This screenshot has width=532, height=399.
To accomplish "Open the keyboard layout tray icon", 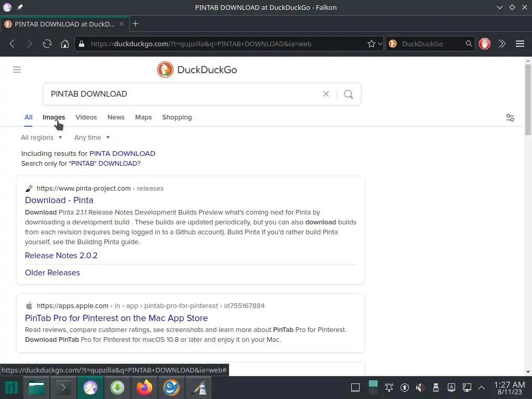I will (x=451, y=388).
